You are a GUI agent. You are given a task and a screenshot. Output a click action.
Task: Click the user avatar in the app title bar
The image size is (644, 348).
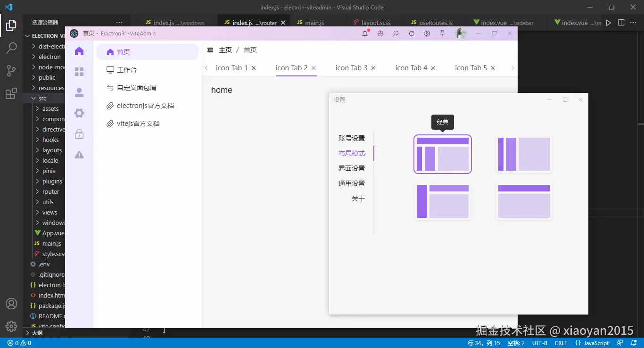tap(461, 33)
